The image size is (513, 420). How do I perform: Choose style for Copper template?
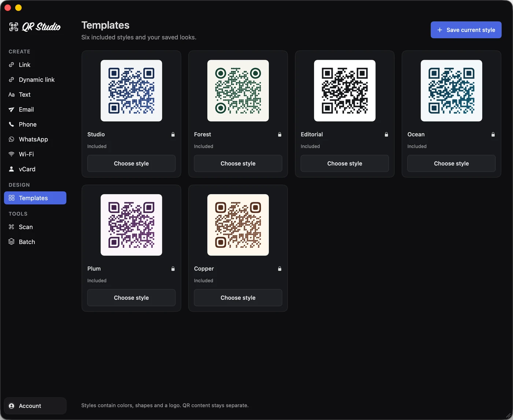tap(238, 298)
